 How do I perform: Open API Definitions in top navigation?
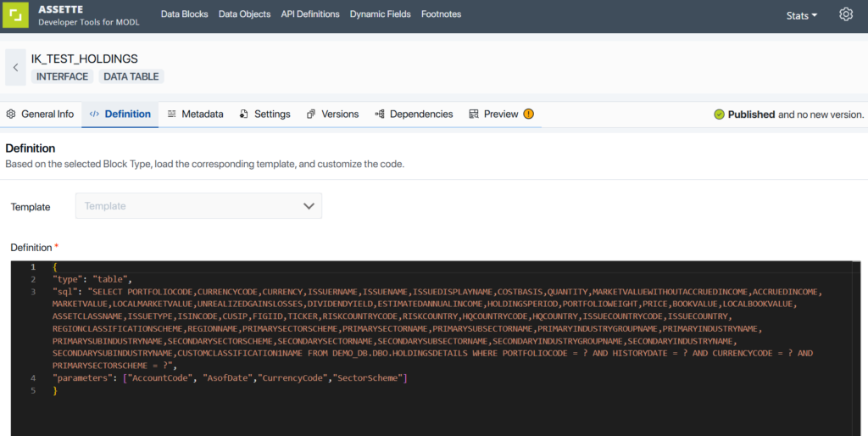310,14
